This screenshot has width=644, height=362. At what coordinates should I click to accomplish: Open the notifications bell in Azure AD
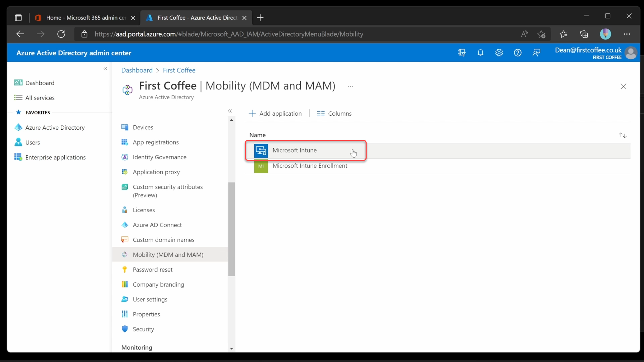(x=480, y=53)
